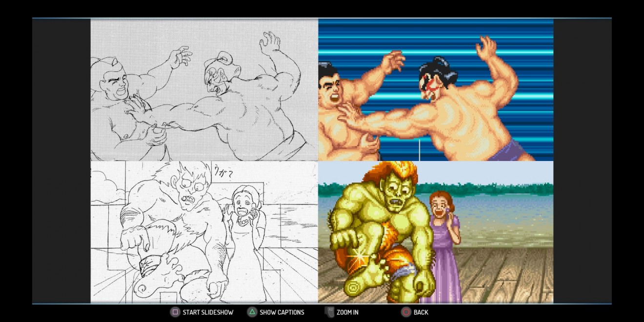644x322 pixels.
Task: Go back using the BACK label
Action: point(421,312)
